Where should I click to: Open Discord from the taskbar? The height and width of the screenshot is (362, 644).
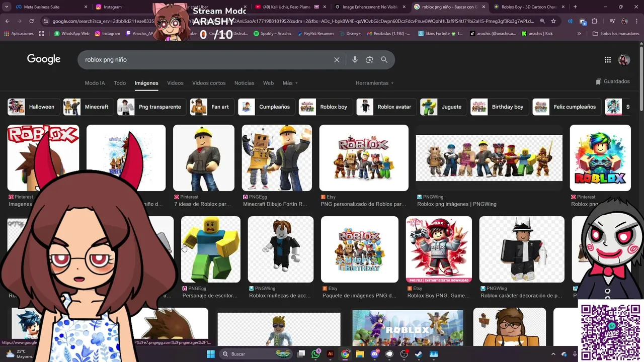tap(375, 354)
